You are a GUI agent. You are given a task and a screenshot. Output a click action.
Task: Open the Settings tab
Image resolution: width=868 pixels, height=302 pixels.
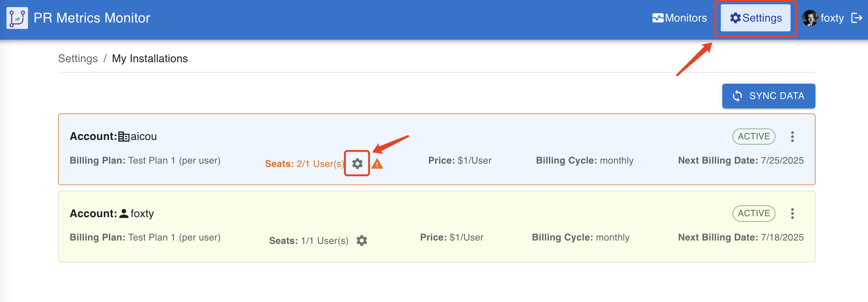(x=756, y=18)
